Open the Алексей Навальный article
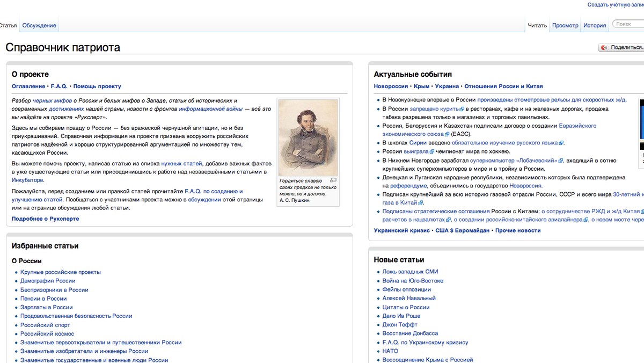Screen dimensions: 644x363 click(409, 298)
